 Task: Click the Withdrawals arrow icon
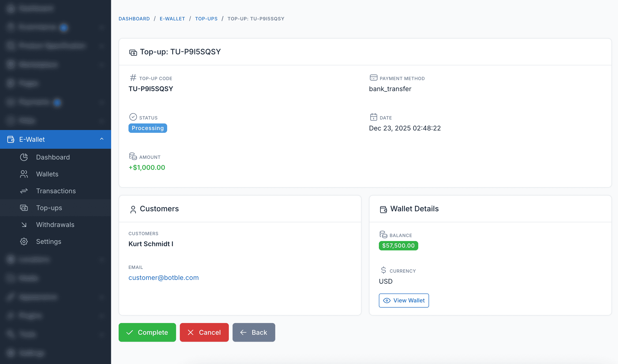coord(24,224)
